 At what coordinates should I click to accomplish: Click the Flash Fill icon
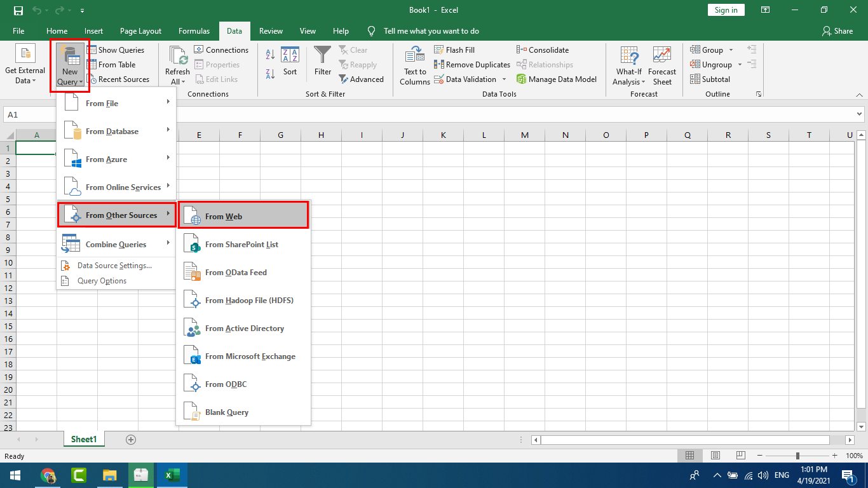pos(438,50)
